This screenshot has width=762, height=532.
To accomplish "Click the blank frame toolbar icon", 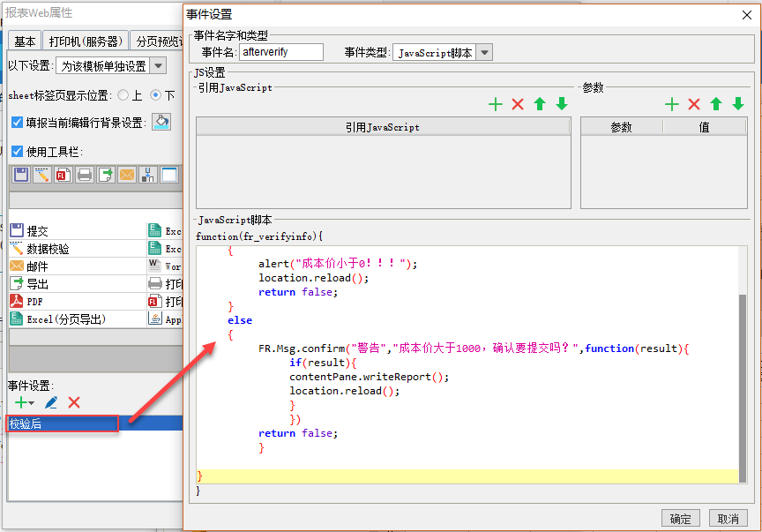I will (x=168, y=175).
